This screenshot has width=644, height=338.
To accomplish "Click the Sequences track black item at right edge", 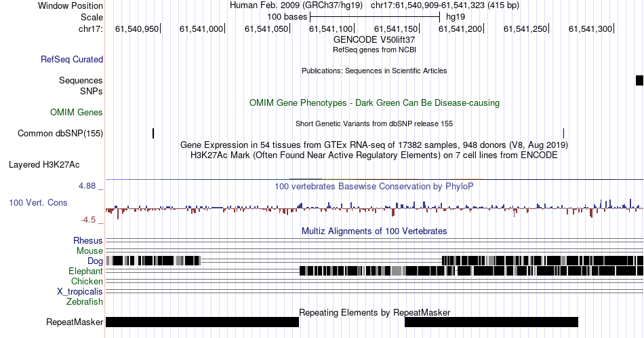I will [639, 80].
